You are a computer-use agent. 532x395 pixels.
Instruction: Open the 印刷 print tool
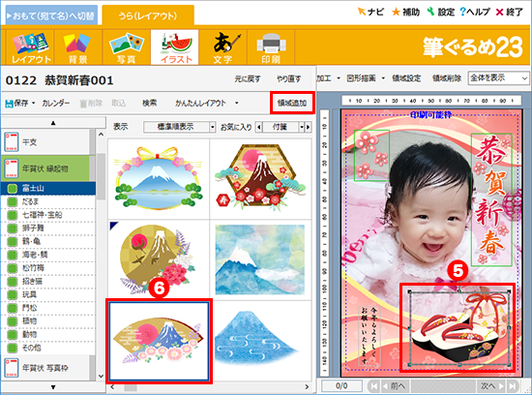coord(271,47)
